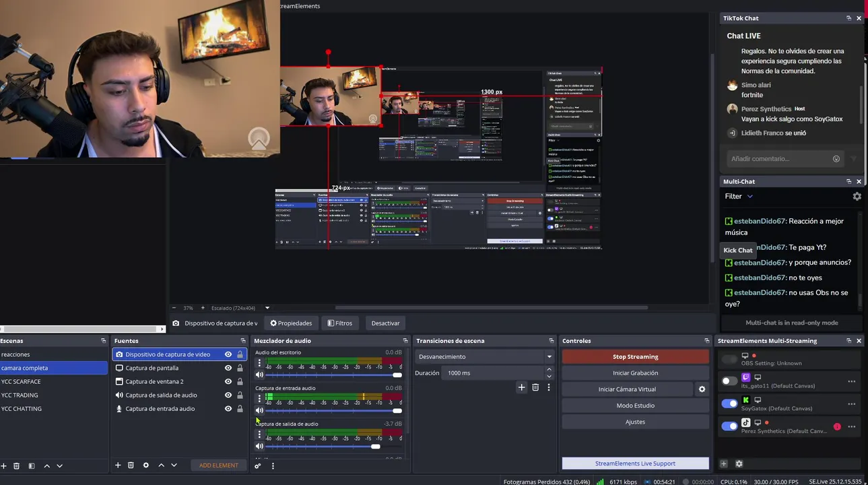Mute Captura de salida de audio in mixer
868x485 pixels.
pyautogui.click(x=259, y=446)
